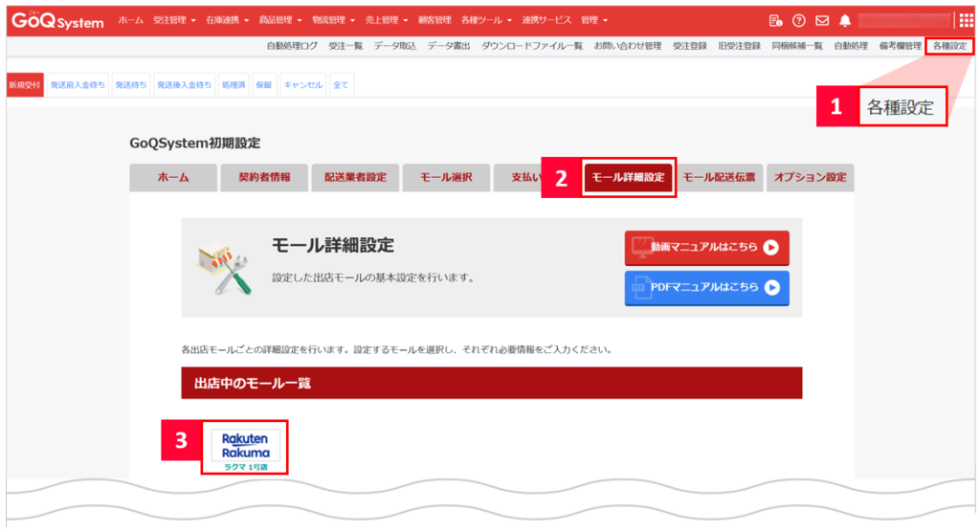This screenshot has height=532, width=980.
Task: Switch to the 配送業者設定 tab
Action: 355,178
